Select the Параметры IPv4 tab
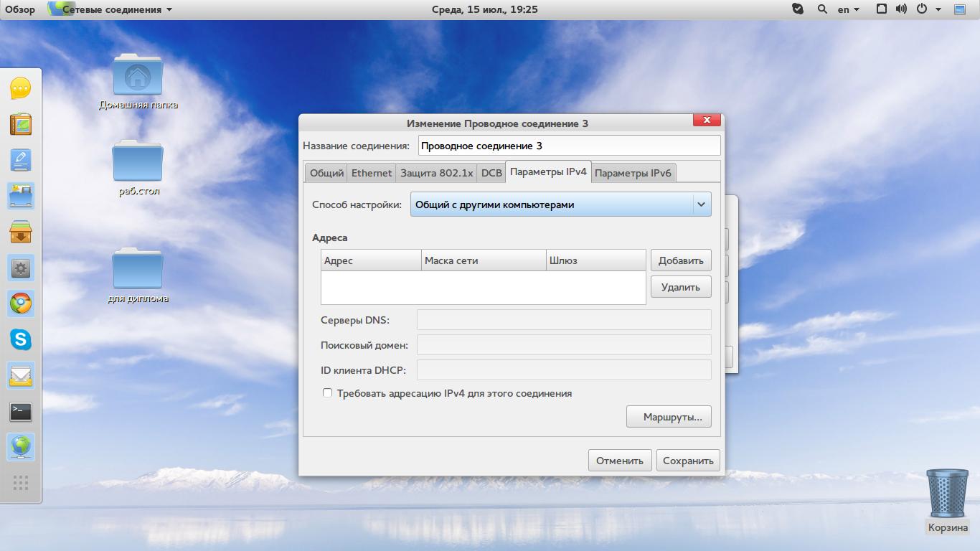The image size is (980, 551). coord(548,172)
